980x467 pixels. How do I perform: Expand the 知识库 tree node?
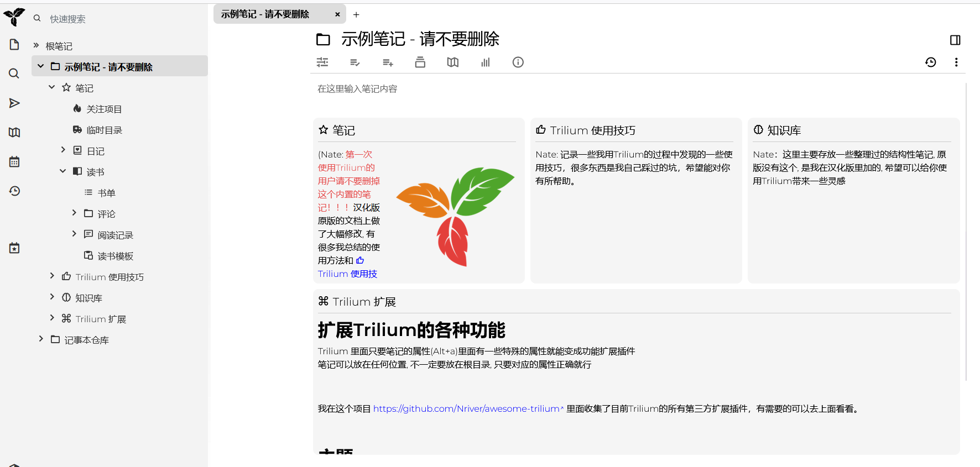pyautogui.click(x=51, y=297)
